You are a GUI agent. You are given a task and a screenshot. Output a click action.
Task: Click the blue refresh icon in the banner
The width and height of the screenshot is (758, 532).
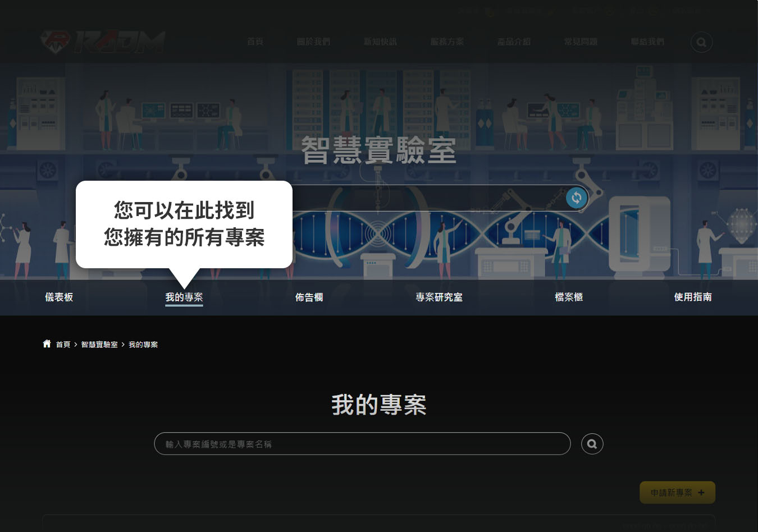(x=576, y=198)
